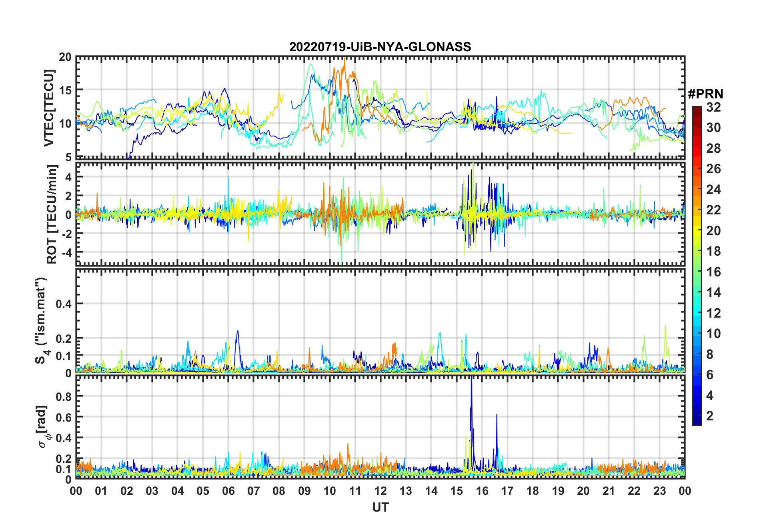Click UT axis hour label "09"
The width and height of the screenshot is (761, 532).
(x=304, y=491)
